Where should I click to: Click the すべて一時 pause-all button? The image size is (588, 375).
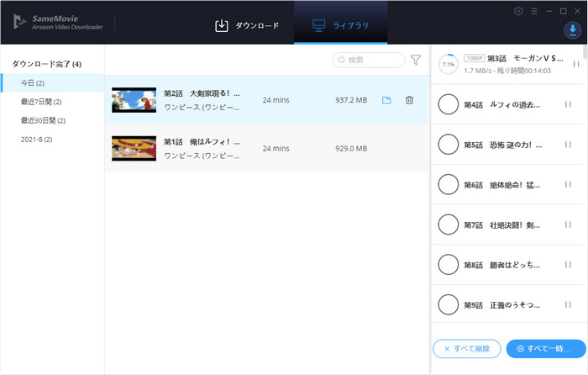pos(546,349)
